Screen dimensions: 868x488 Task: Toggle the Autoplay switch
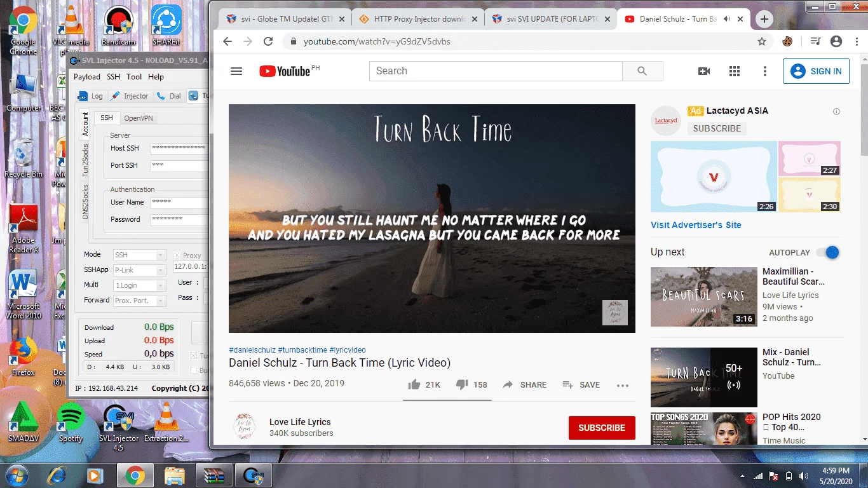click(x=829, y=252)
